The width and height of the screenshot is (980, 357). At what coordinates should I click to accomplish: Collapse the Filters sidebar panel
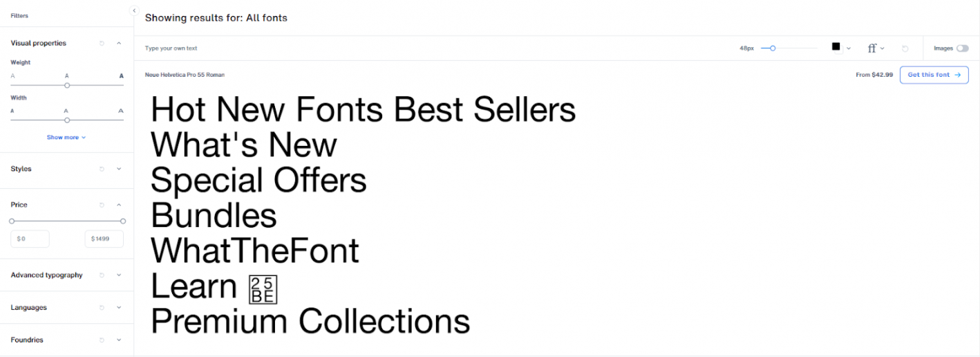(x=134, y=10)
